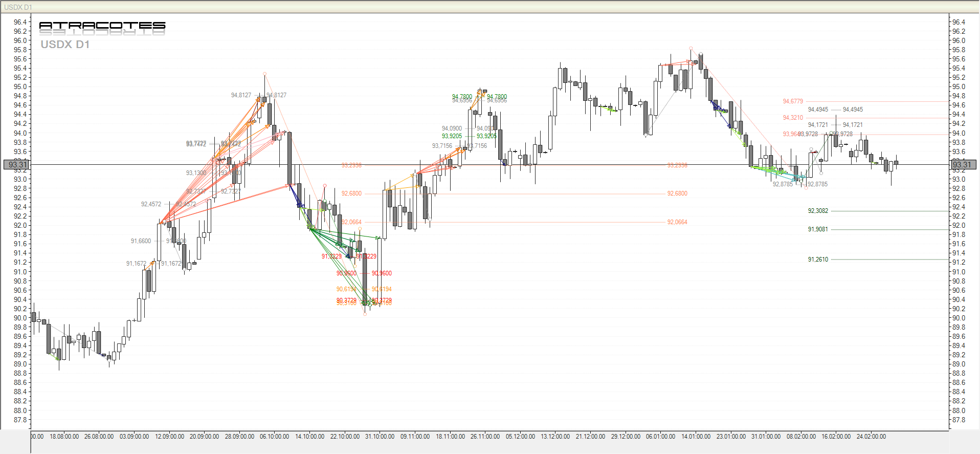This screenshot has height=454, width=980.
Task: Click the 31.01 00:00 date label
Action: pyautogui.click(x=766, y=437)
